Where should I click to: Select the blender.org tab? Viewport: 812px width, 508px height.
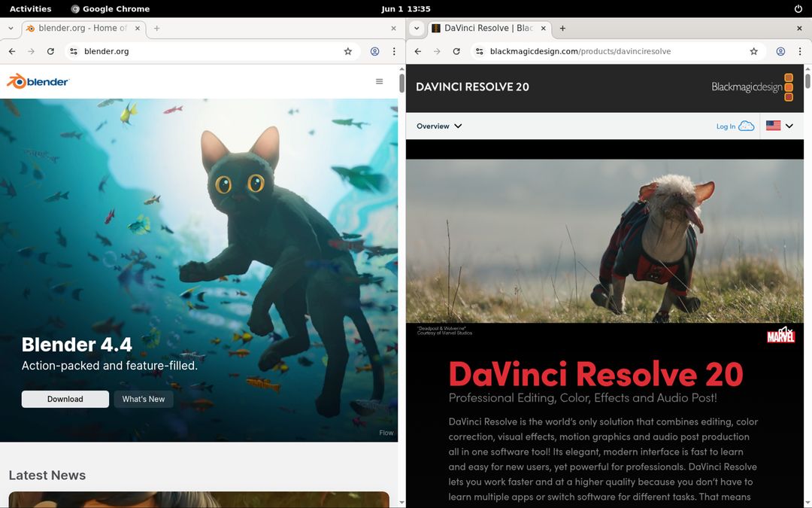pos(83,29)
